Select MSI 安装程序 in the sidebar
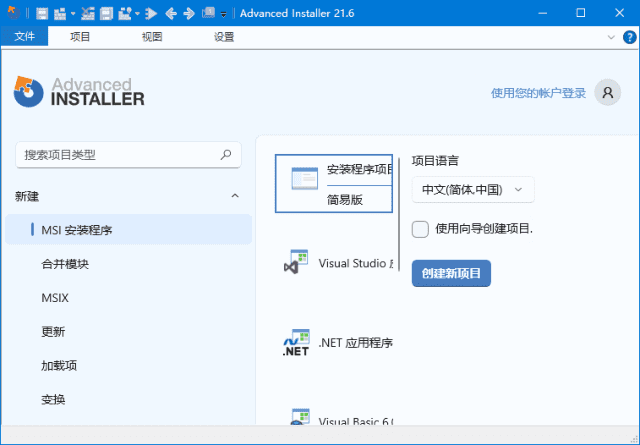The width and height of the screenshot is (640, 445). tap(128, 230)
